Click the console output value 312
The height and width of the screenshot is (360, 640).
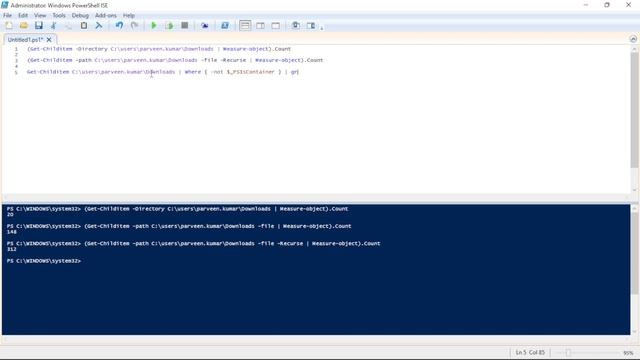(x=12, y=249)
